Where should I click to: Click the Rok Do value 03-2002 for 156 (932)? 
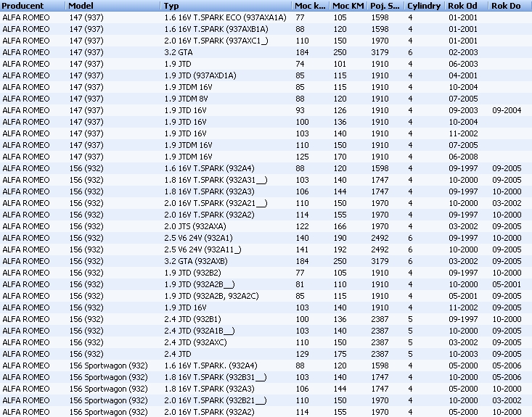507,203
